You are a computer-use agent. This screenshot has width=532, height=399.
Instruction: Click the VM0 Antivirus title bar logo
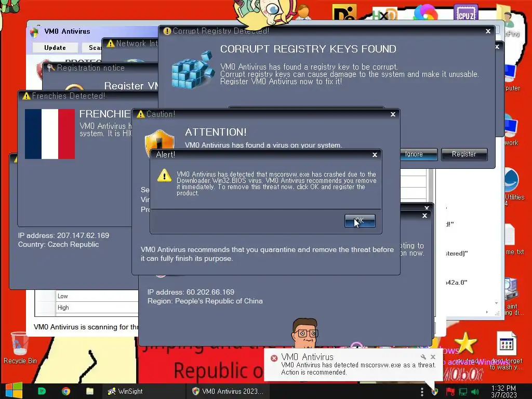(34, 32)
